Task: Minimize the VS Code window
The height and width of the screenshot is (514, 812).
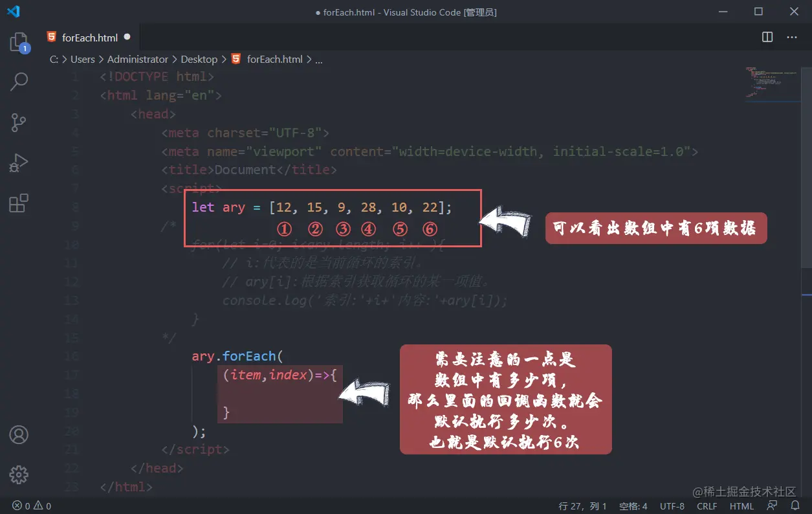Action: click(x=723, y=12)
